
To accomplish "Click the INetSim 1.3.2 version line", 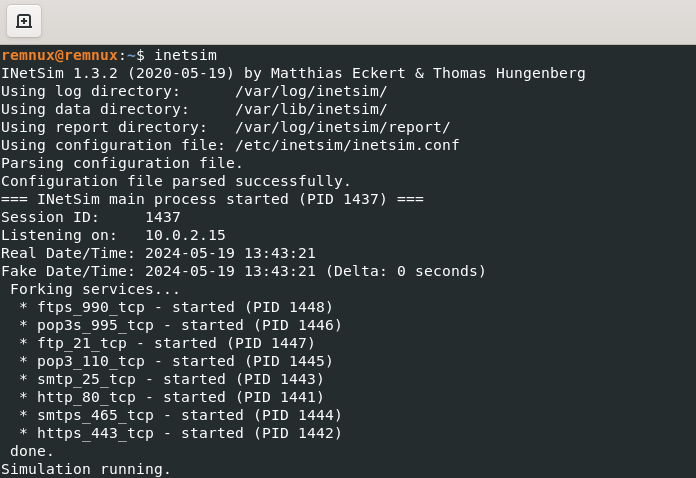I will [293, 73].
